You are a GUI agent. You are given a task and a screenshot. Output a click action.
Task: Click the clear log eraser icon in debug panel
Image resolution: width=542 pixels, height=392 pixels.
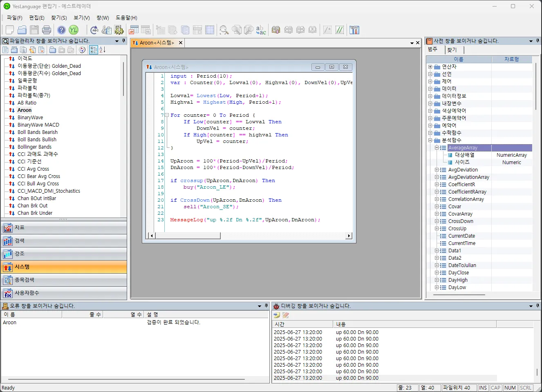coord(286,315)
